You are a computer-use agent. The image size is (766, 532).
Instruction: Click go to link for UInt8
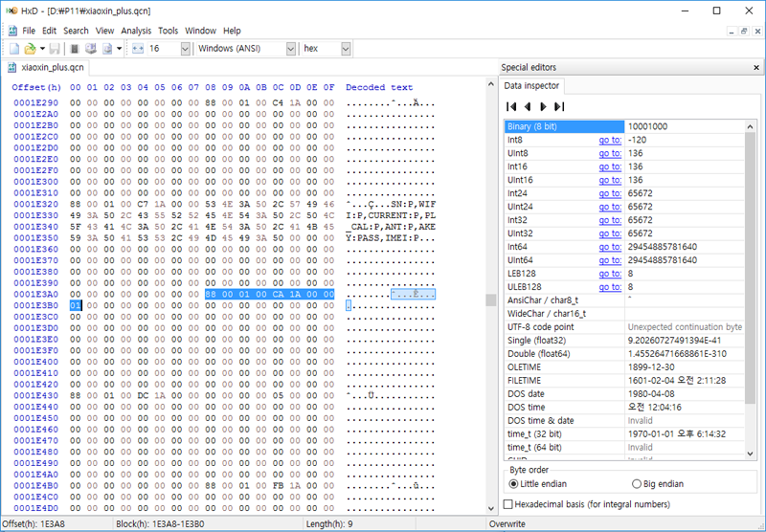tap(610, 153)
